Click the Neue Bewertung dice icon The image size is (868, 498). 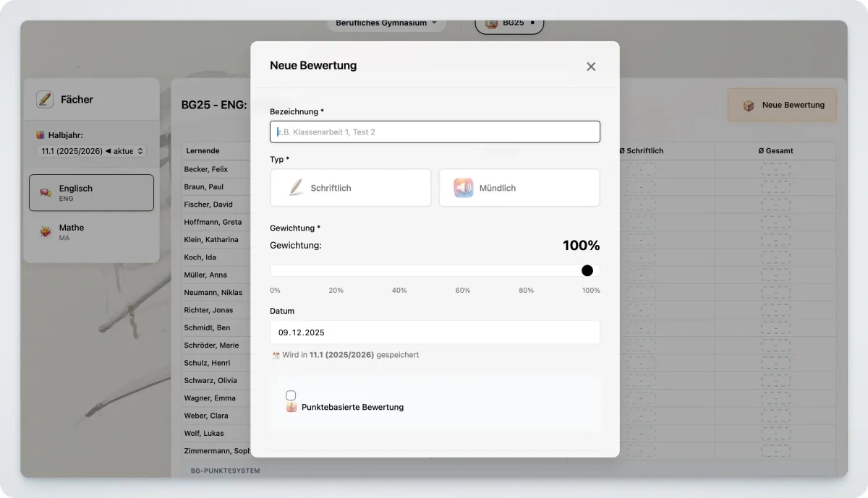click(748, 106)
